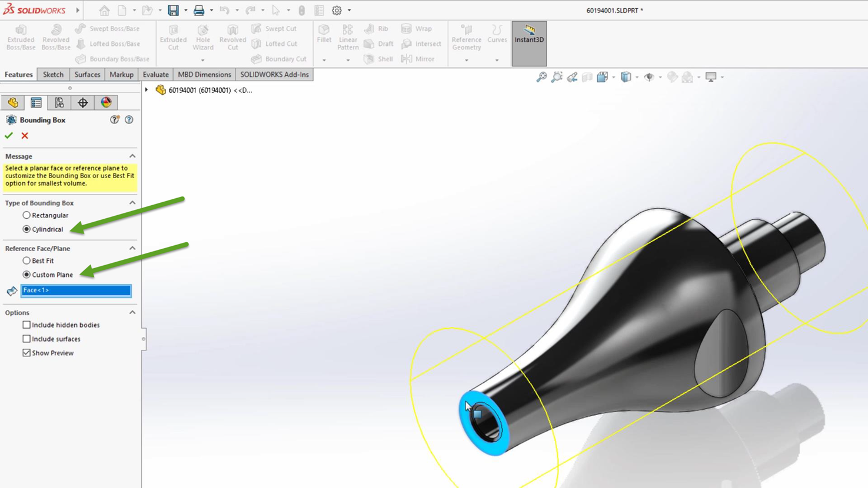The image size is (868, 488).
Task: Expand the SOLIDWORKS menu arrow
Action: [x=78, y=10]
